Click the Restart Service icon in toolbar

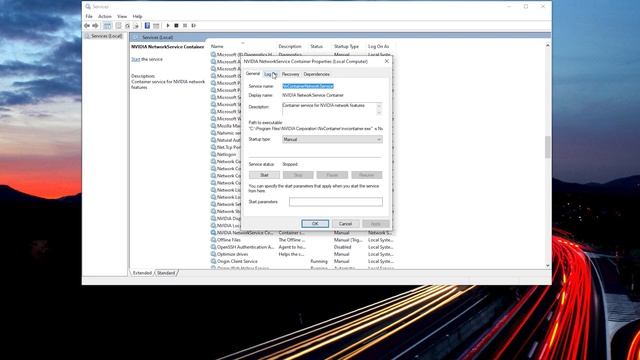tap(194, 26)
